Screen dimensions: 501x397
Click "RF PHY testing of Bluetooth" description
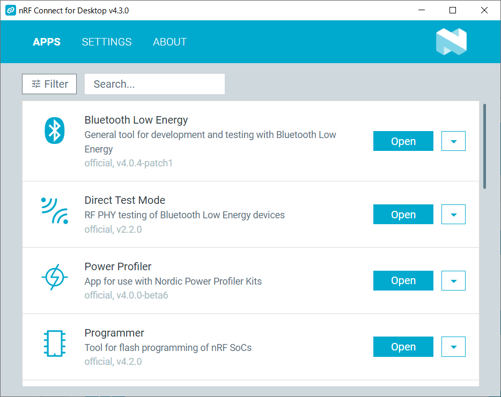point(184,215)
